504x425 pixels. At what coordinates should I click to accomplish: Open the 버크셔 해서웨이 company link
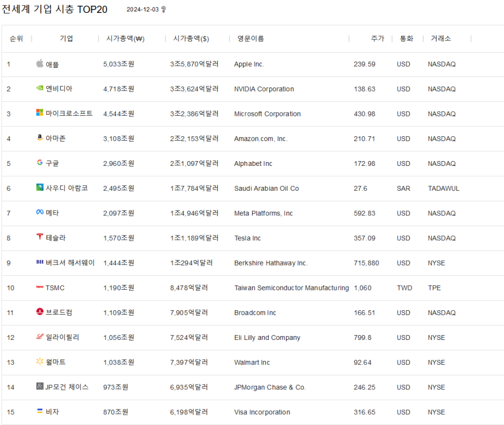(x=70, y=263)
